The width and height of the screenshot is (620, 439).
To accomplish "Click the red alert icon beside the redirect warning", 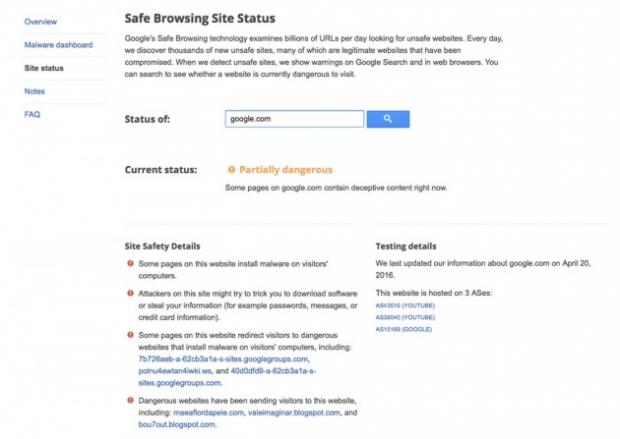I will (x=130, y=334).
